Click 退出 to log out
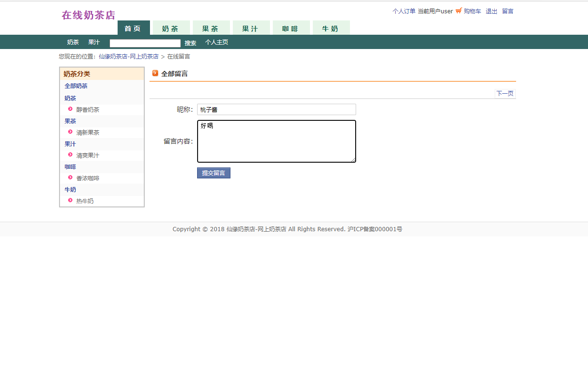The width and height of the screenshot is (588, 392). point(491,11)
